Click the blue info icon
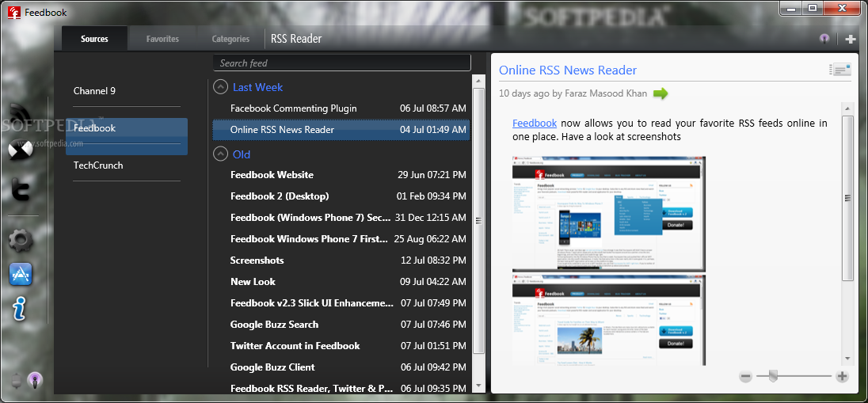 pyautogui.click(x=19, y=308)
